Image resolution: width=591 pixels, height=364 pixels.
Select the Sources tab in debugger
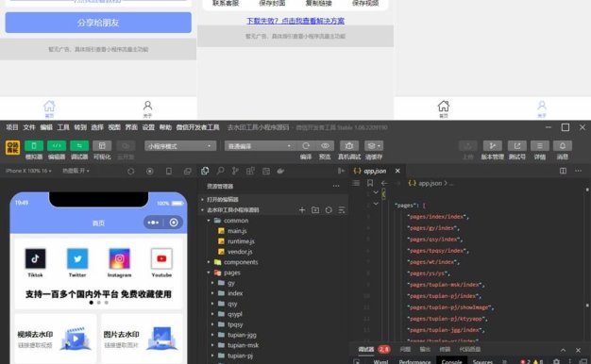482,362
